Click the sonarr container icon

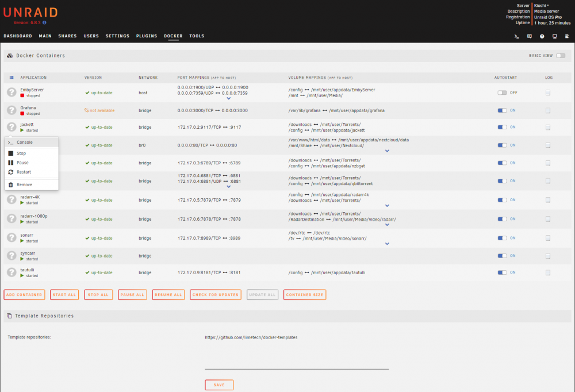tap(11, 237)
